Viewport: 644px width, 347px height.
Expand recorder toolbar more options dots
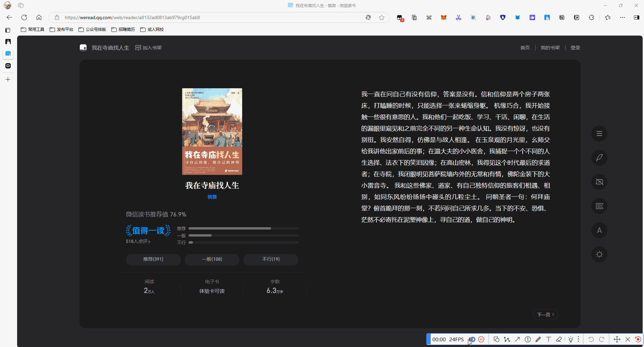point(579,339)
